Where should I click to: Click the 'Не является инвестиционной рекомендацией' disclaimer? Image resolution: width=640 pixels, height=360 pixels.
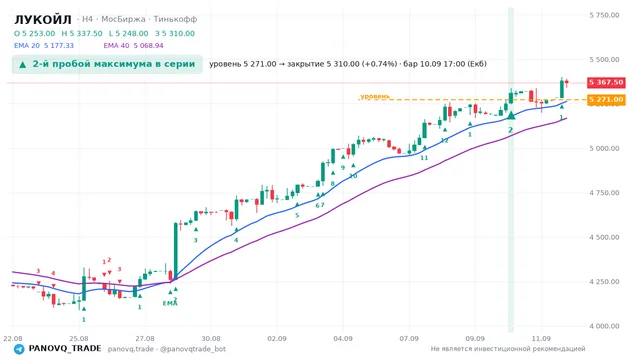pos(508,349)
